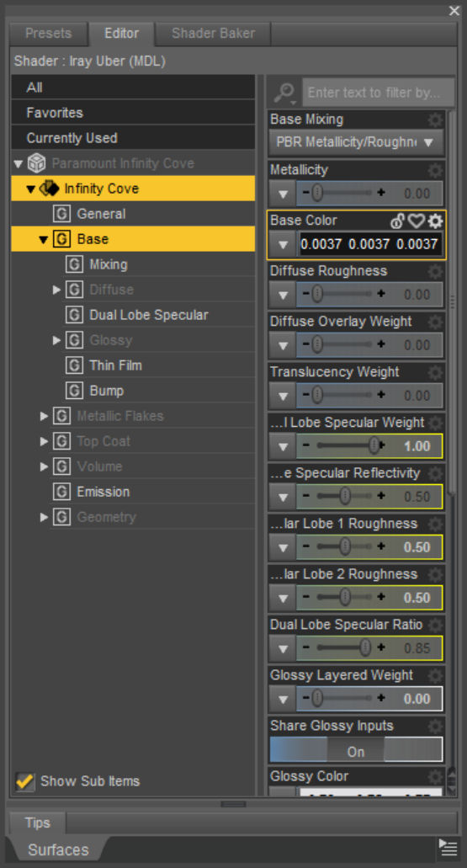The height and width of the screenshot is (868, 467).
Task: Toggle Share Glossy Inputs On switch
Action: point(356,750)
